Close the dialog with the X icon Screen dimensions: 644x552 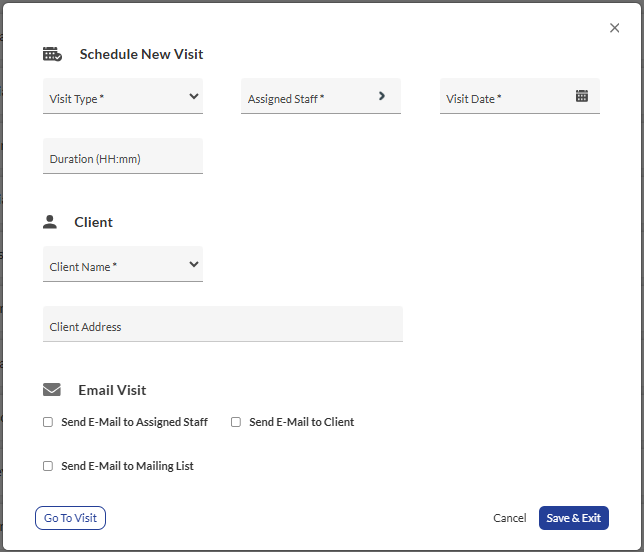coord(614,28)
